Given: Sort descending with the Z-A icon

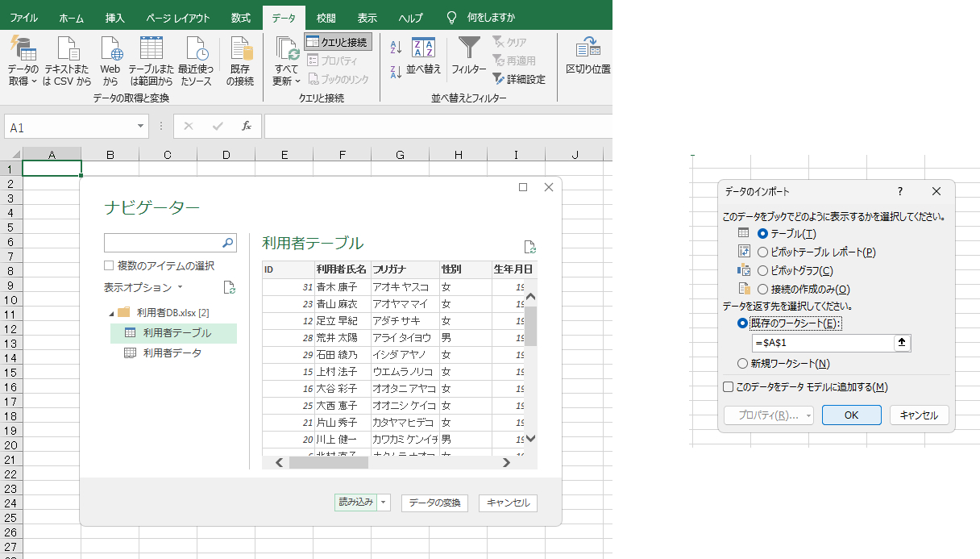Looking at the screenshot, I should coord(396,72).
